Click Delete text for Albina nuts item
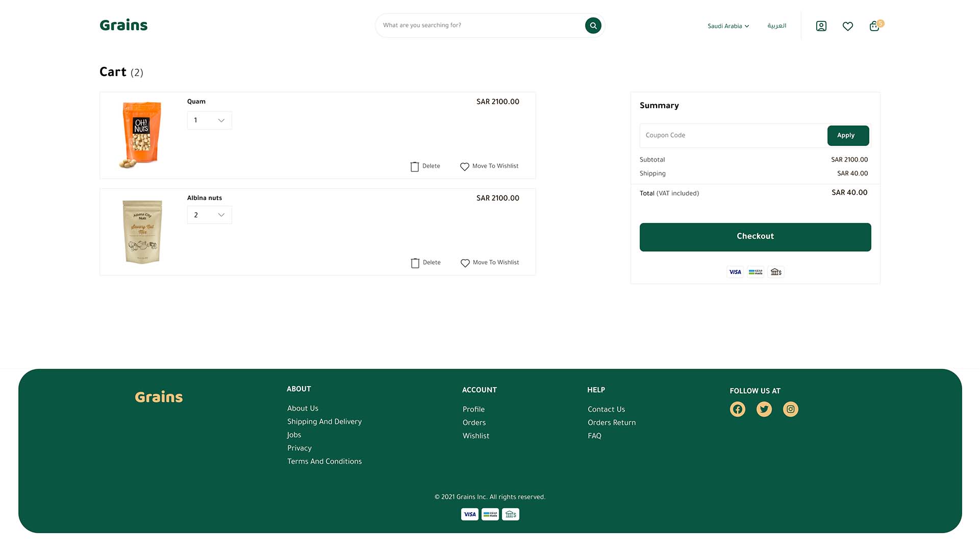 (x=432, y=263)
